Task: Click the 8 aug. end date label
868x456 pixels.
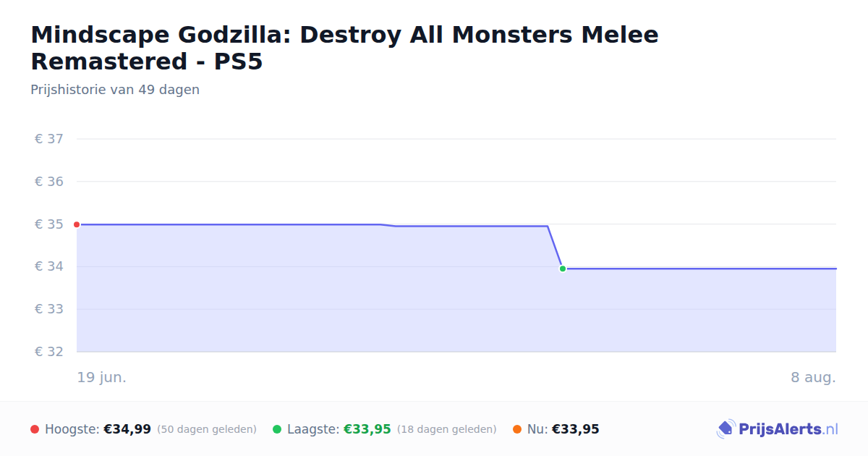Action: (814, 378)
